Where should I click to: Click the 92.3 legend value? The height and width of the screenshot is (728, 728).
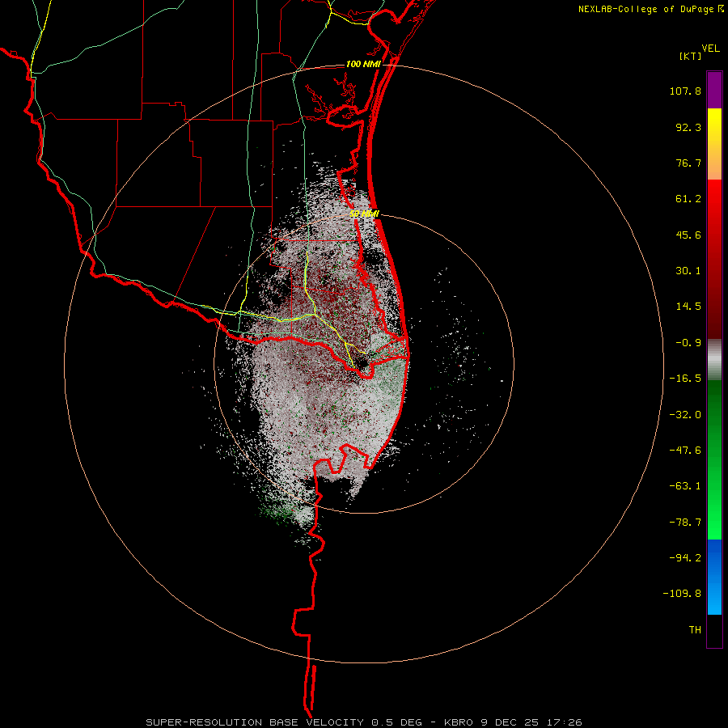tap(688, 127)
